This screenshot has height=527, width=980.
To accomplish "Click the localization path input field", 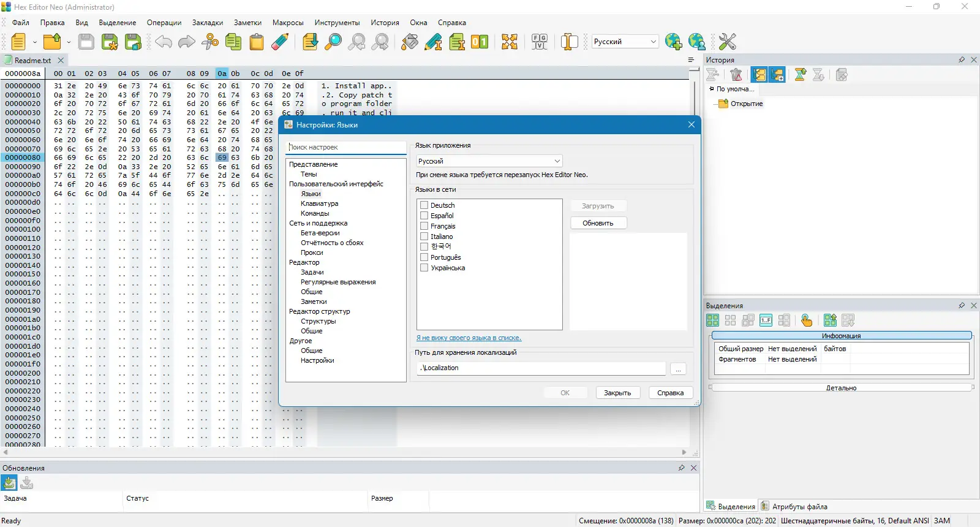I will pyautogui.click(x=541, y=368).
